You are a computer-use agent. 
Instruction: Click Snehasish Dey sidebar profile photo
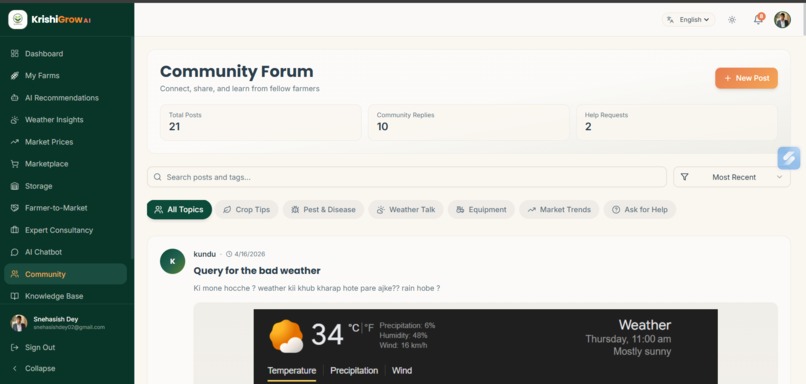click(19, 323)
